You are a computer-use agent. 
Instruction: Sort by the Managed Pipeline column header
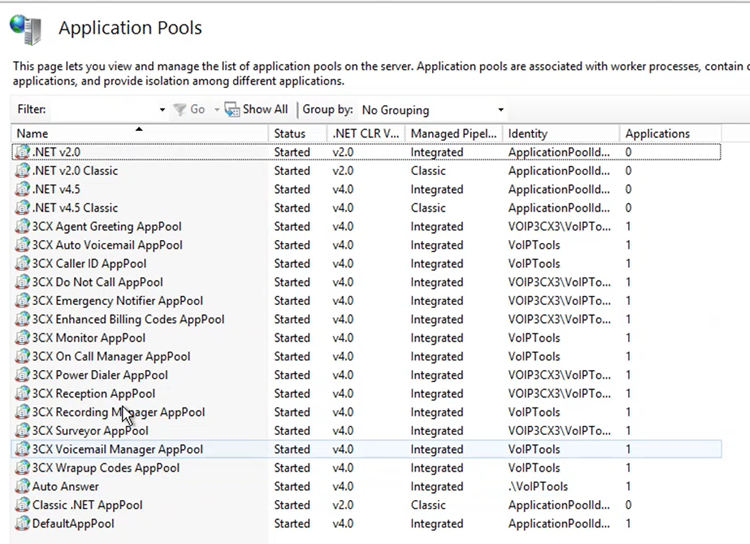pyautogui.click(x=454, y=133)
